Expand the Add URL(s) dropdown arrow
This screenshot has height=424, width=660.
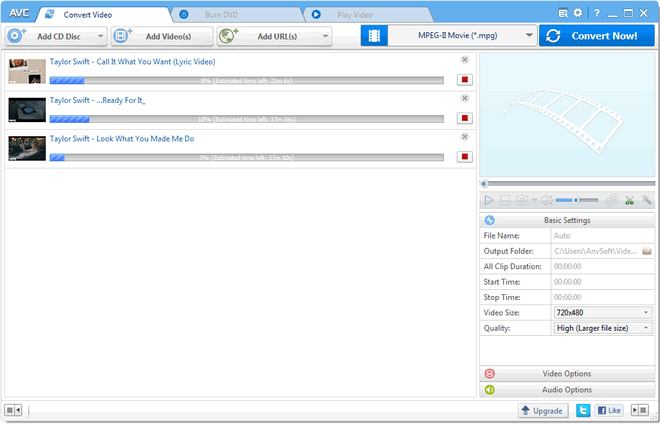pyautogui.click(x=325, y=36)
